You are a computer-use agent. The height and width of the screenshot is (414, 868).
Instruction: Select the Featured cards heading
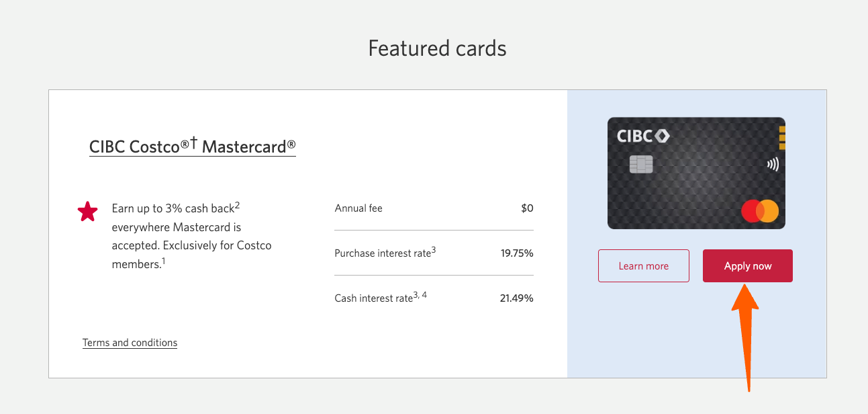(x=436, y=48)
